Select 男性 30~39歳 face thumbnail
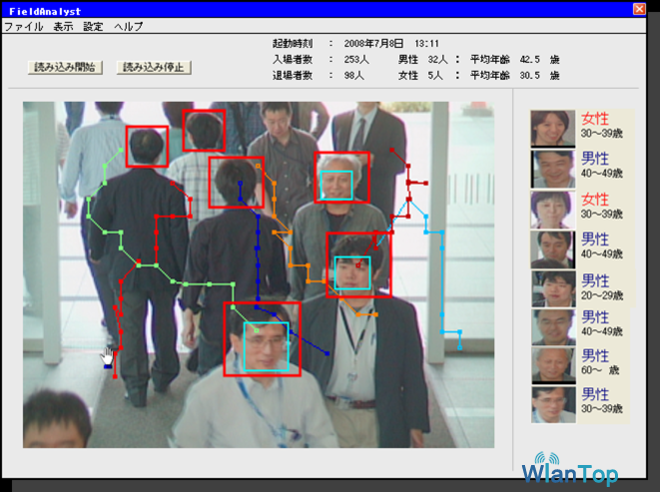 553,405
